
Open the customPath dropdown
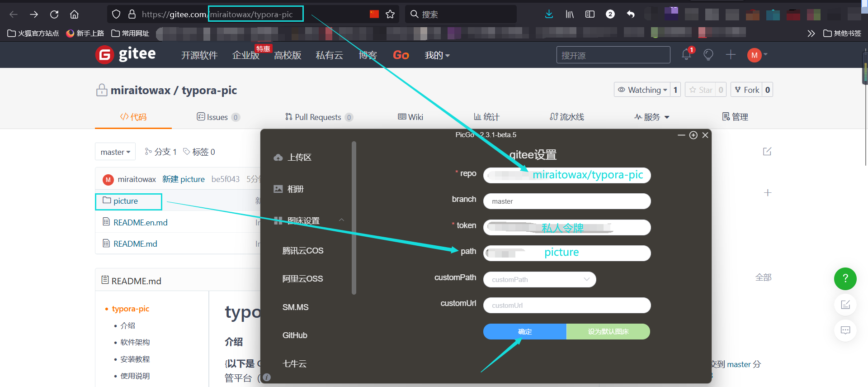(540, 279)
